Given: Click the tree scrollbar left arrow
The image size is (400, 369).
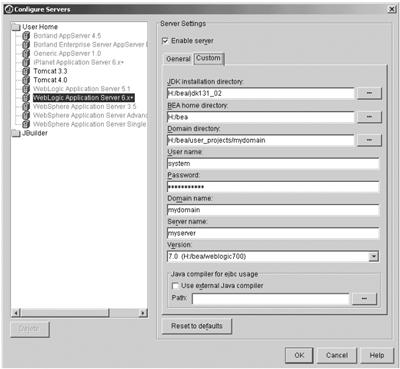Looking at the screenshot, I should point(16,313).
